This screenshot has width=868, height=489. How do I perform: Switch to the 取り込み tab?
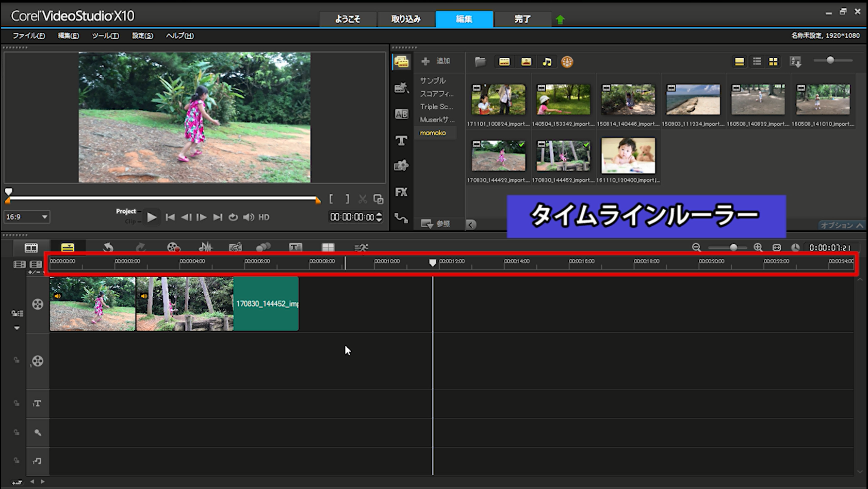[406, 19]
